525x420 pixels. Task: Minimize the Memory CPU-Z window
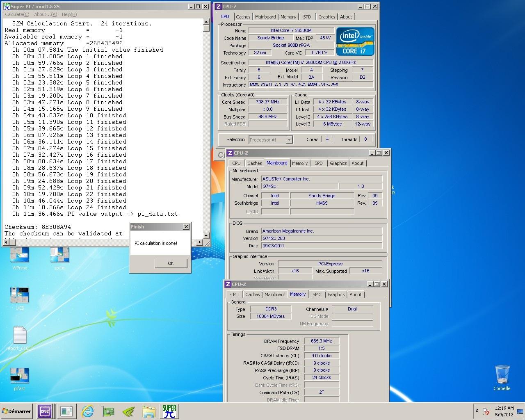click(370, 284)
